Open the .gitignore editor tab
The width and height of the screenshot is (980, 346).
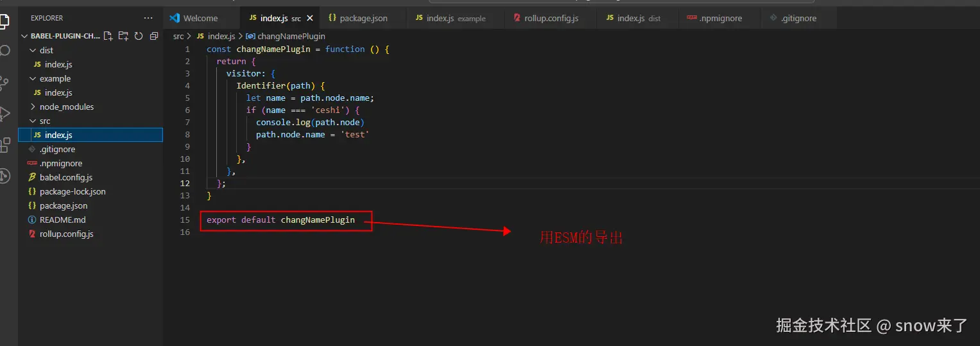(799, 18)
